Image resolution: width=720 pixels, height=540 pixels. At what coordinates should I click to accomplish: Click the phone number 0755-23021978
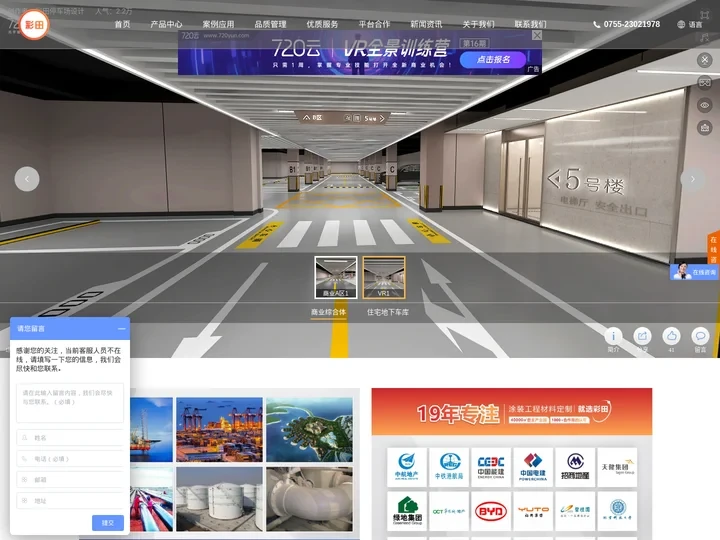[631, 24]
